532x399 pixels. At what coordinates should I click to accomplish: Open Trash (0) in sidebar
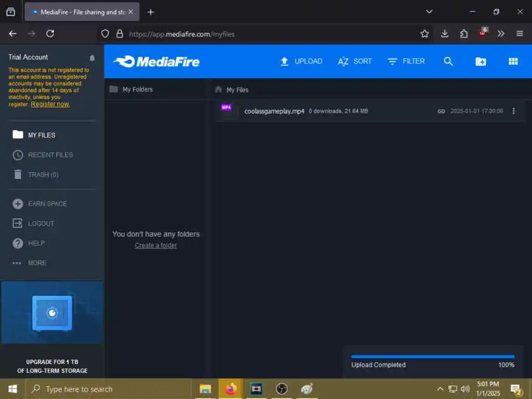tap(36, 175)
